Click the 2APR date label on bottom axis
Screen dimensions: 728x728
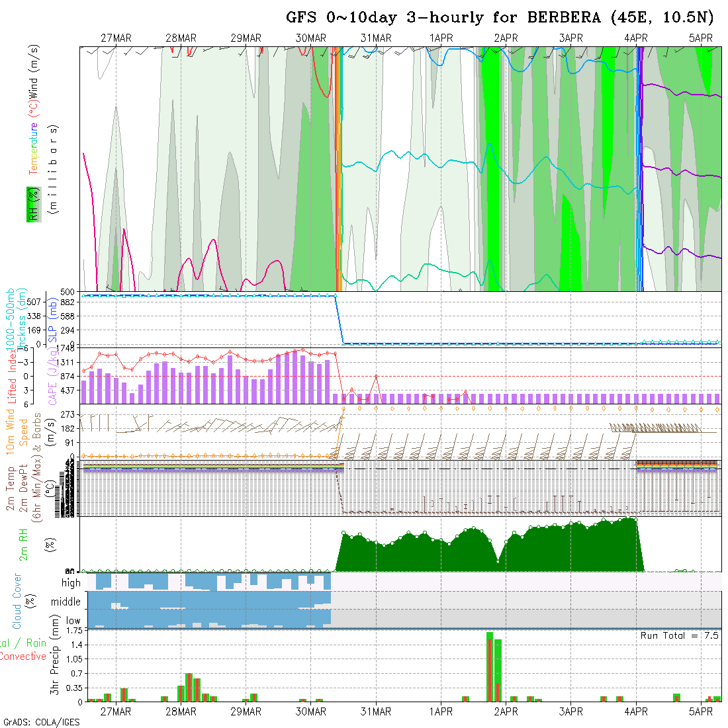point(506,711)
